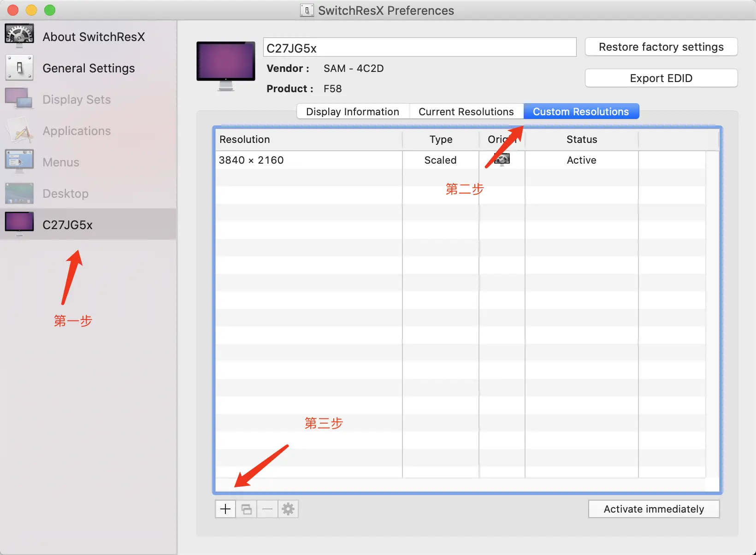Duplicate the selected custom resolution
Screen dimensions: 756x555
pyautogui.click(x=247, y=509)
